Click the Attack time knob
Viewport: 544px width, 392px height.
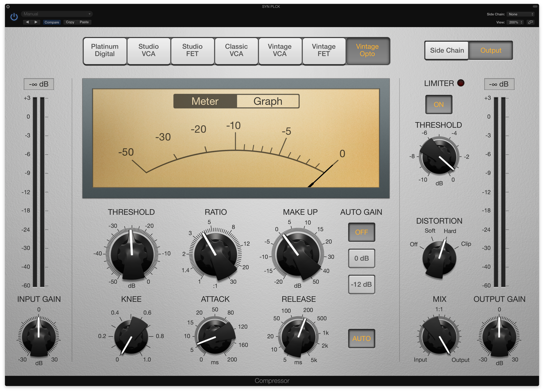[x=215, y=337]
